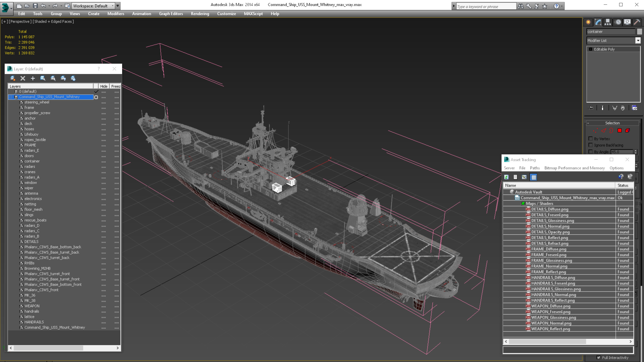Select Edge sub-object level icon
This screenshot has height=362, width=644.
point(604,131)
